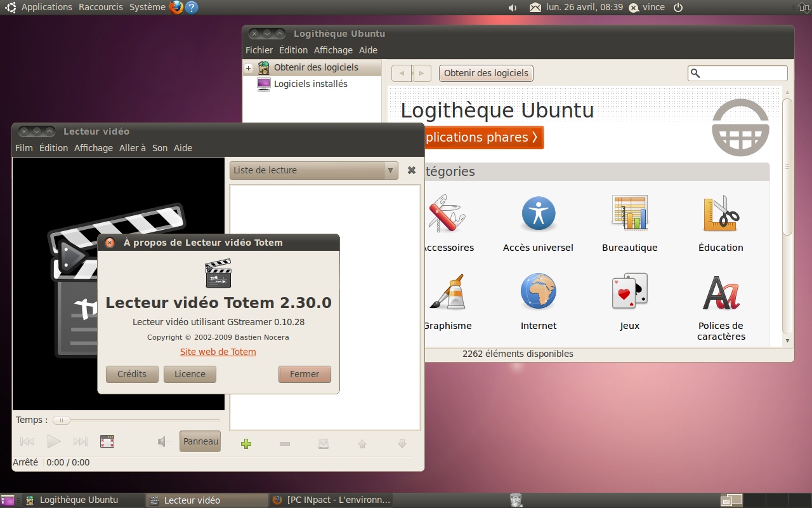Viewport: 812px width, 508px height.
Task: Click the Play button in Lecteur vidéo
Action: [54, 441]
